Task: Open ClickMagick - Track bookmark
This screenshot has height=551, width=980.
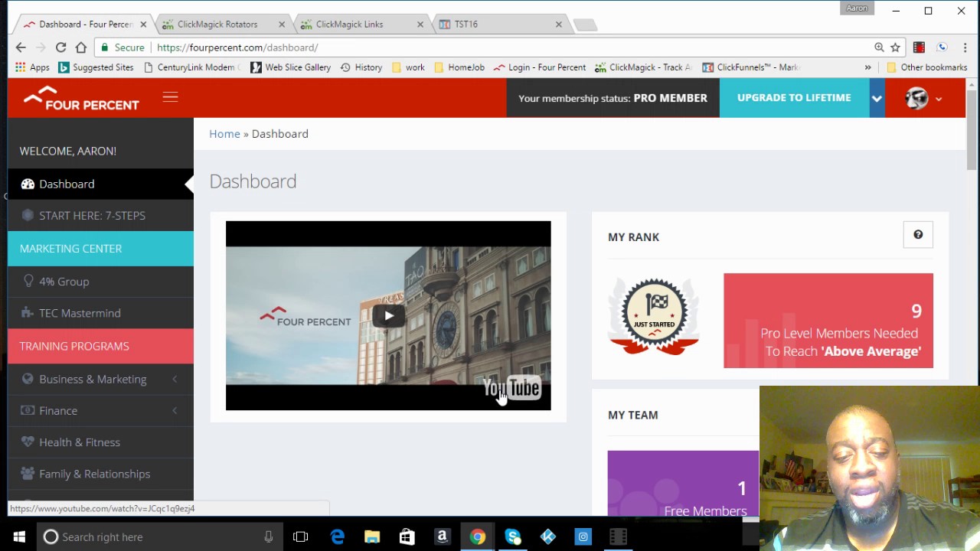Action: tap(643, 67)
